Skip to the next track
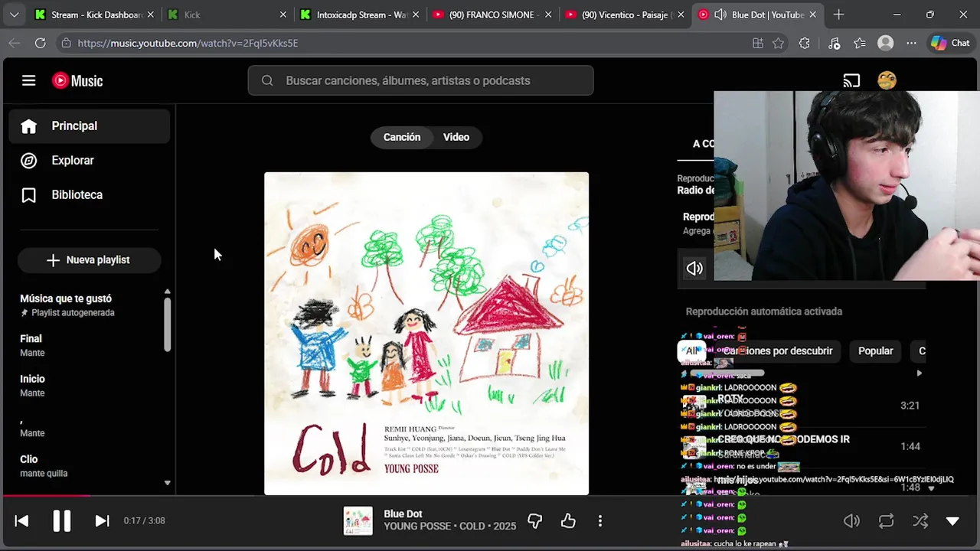The height and width of the screenshot is (551, 980). [x=102, y=521]
